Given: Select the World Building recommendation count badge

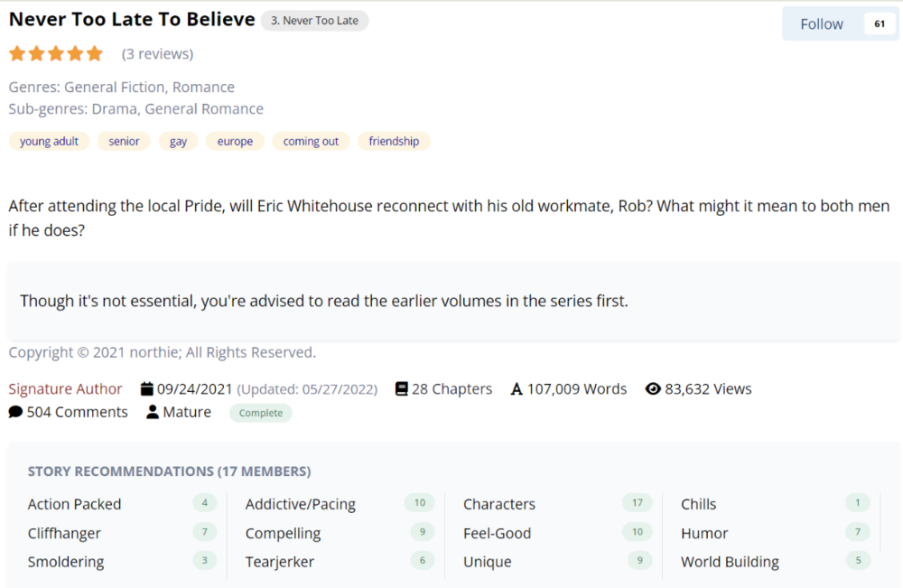Looking at the screenshot, I should coord(858,560).
